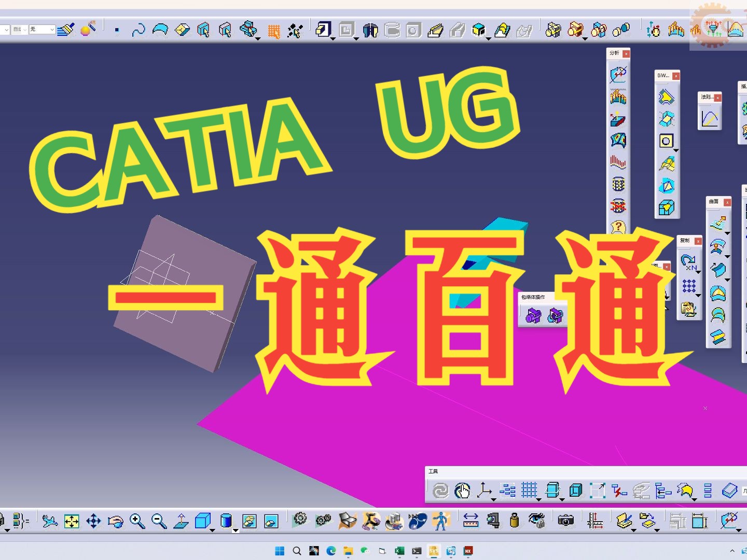
Task: Select the Pan four-arrow icon
Action: pos(93,521)
